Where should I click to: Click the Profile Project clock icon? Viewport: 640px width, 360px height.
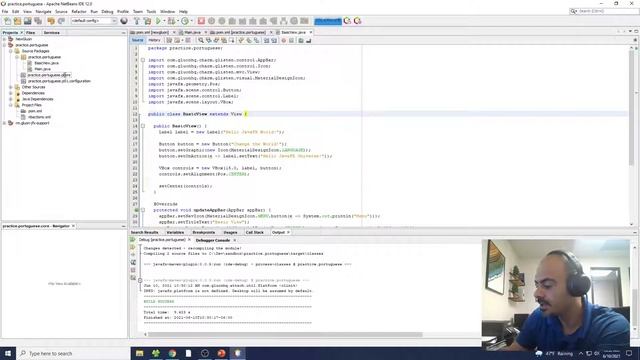pyautogui.click(x=185, y=21)
